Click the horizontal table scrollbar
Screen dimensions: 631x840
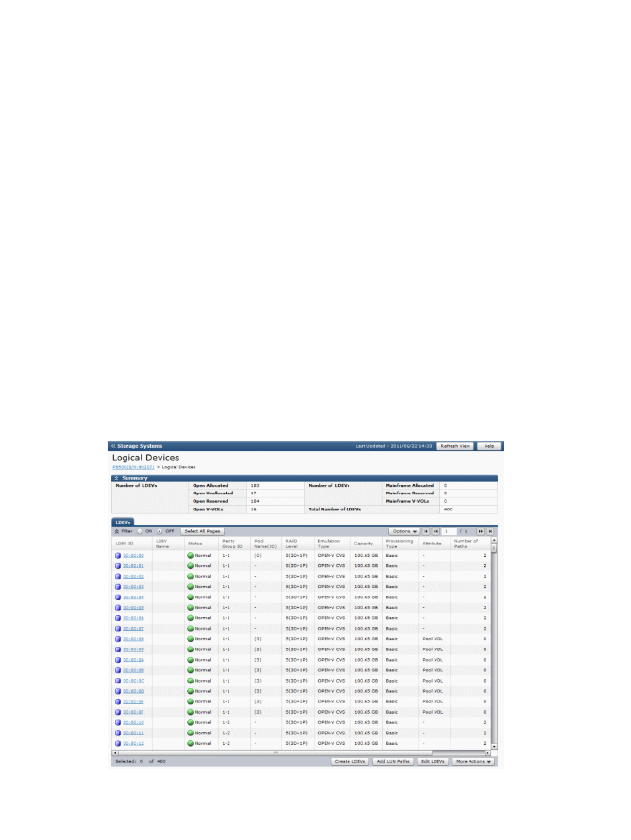[274, 753]
